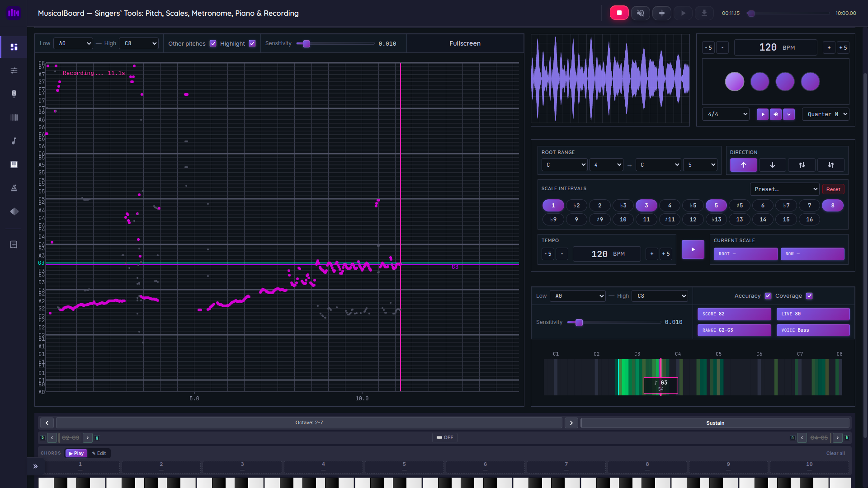Change the 4/4 time signature dropdown
This screenshot has height=488, width=868.
(726, 114)
